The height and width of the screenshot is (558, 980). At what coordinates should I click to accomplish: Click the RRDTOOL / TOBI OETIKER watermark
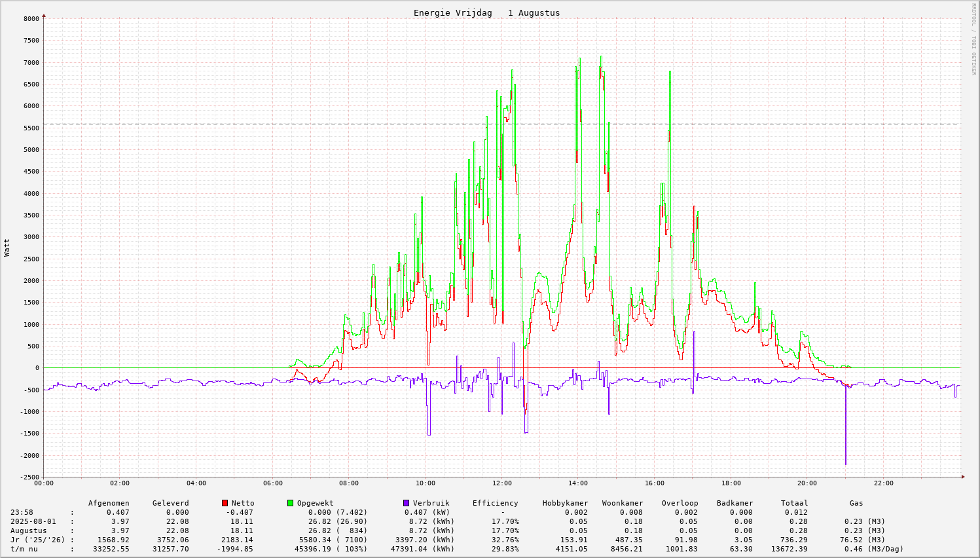(973, 39)
